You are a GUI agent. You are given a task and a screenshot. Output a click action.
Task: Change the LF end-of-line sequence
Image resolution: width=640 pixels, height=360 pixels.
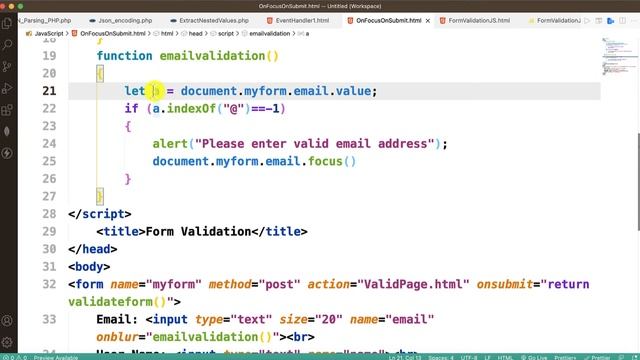point(487,358)
